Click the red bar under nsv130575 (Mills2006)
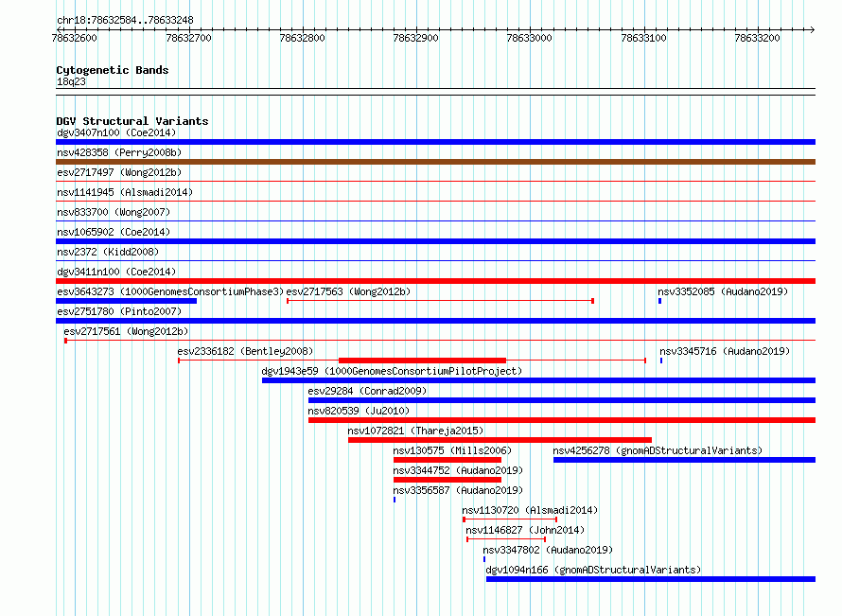This screenshot has width=842, height=616. pos(447,460)
